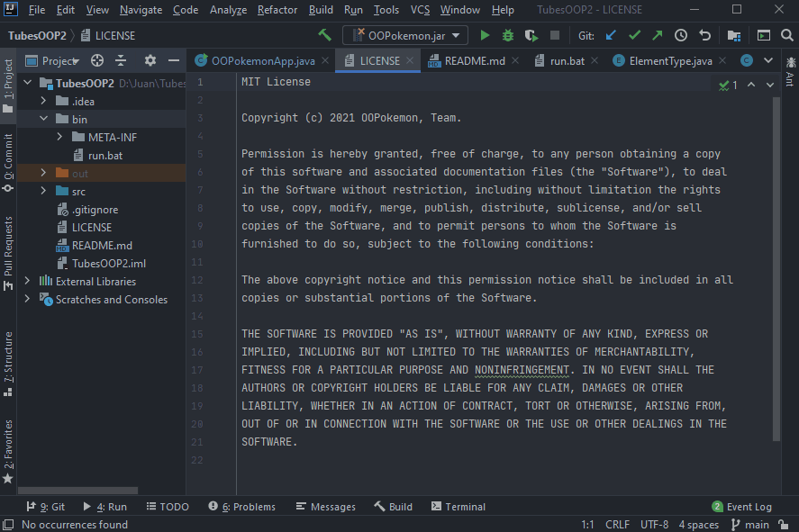Open Project panel settings gear
The image size is (799, 532).
tap(150, 60)
